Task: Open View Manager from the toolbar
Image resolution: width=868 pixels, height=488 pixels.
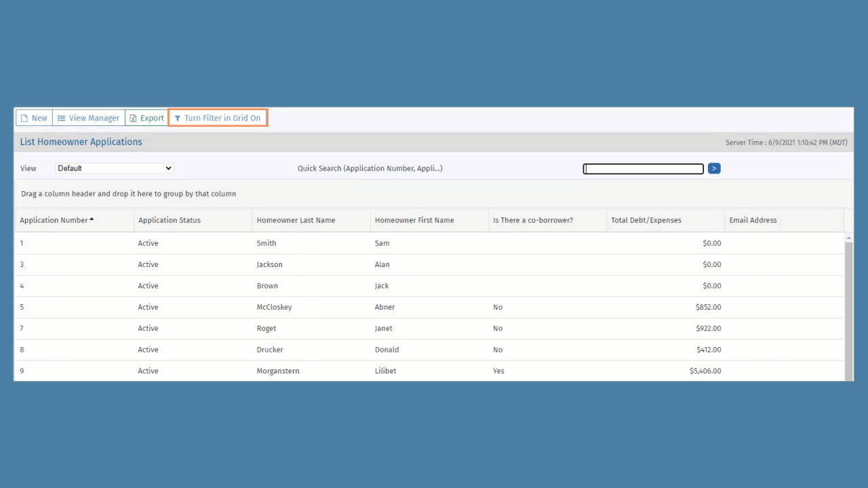Action: (x=88, y=118)
